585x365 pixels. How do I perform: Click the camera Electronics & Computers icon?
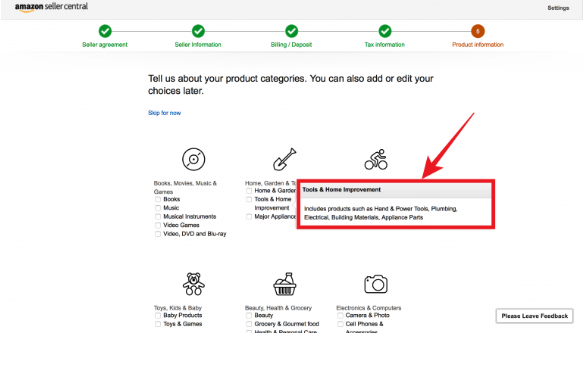click(376, 284)
